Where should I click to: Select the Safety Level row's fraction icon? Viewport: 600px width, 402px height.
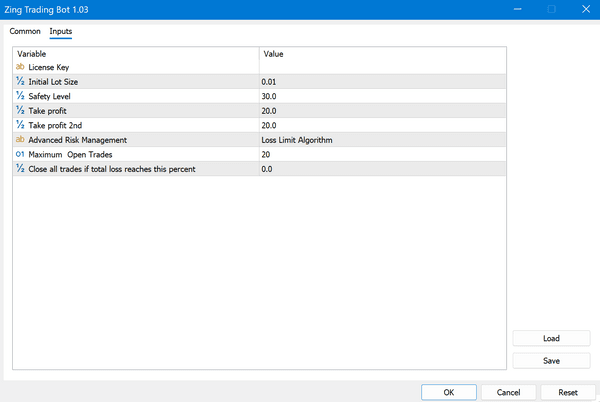21,95
